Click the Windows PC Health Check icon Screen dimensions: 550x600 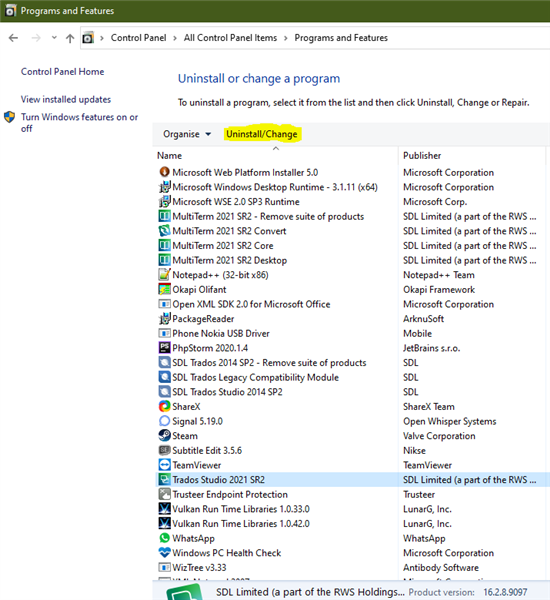coord(164,553)
